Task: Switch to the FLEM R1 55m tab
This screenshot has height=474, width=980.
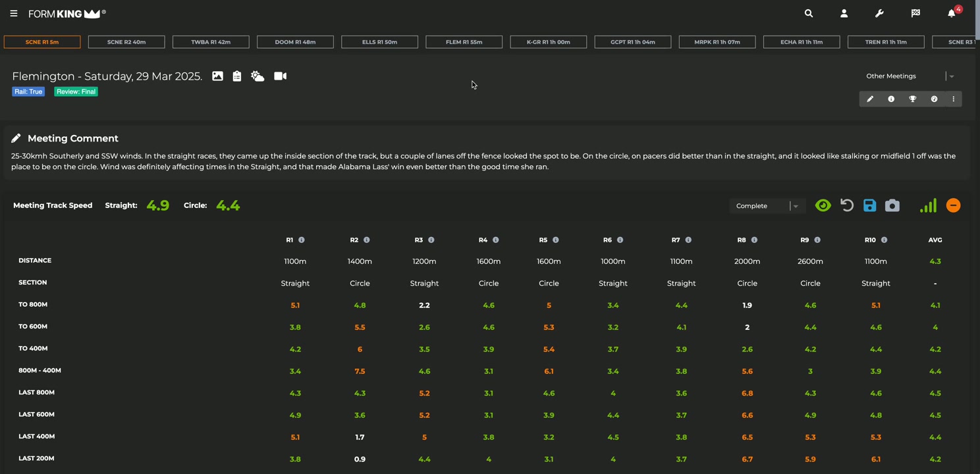Action: click(x=464, y=41)
